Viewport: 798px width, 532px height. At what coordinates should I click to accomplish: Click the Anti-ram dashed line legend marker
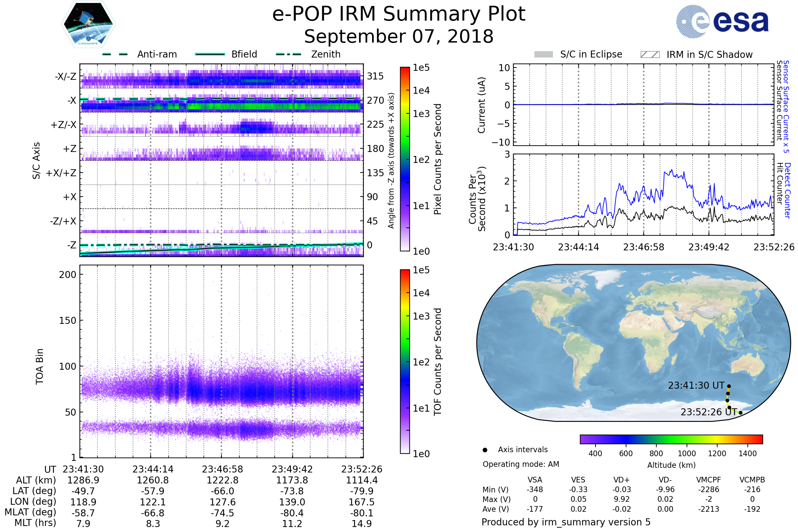(115, 54)
